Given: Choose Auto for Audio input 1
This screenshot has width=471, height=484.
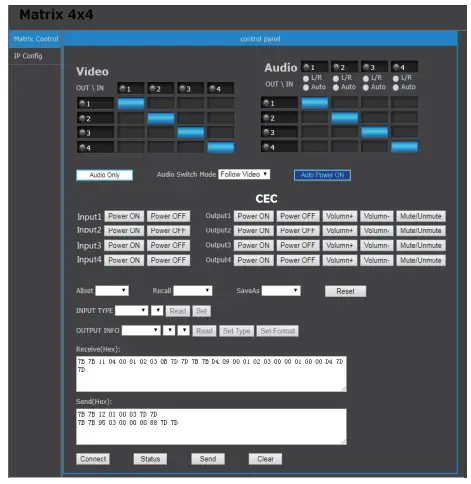Looking at the screenshot, I should [x=306, y=88].
